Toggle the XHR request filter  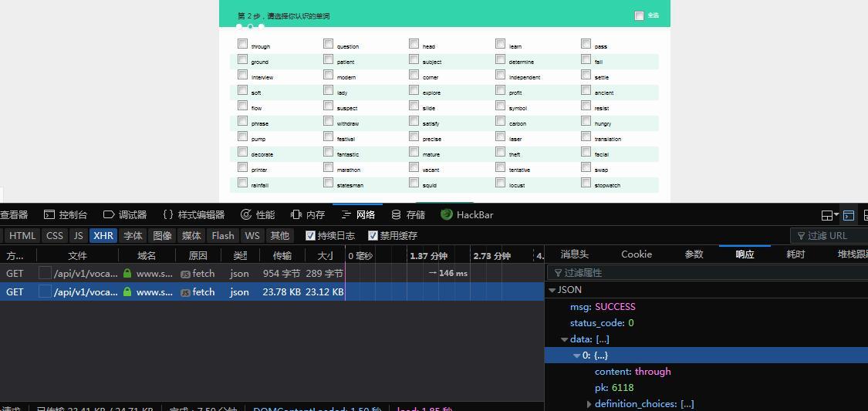[103, 236]
